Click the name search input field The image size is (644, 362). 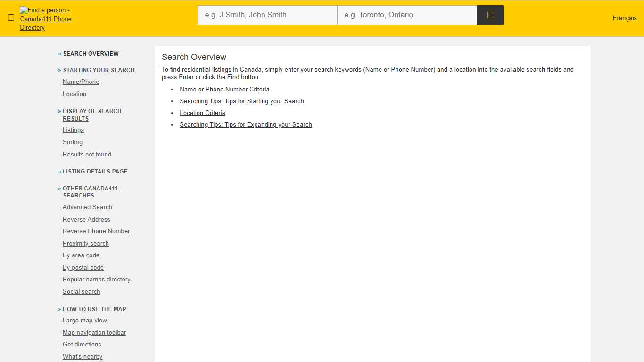click(x=267, y=15)
